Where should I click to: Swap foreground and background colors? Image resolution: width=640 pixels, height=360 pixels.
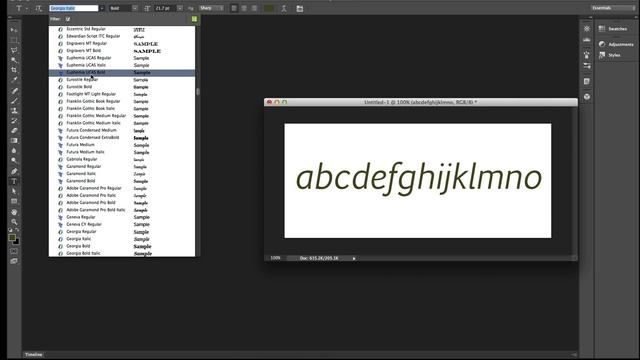tap(17, 230)
